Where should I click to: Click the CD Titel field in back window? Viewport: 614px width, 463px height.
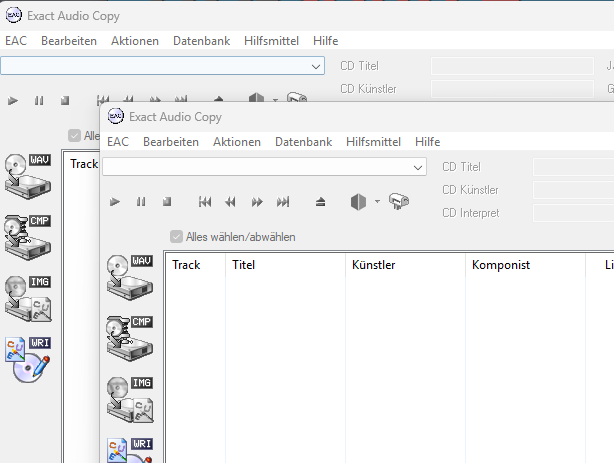coord(512,66)
